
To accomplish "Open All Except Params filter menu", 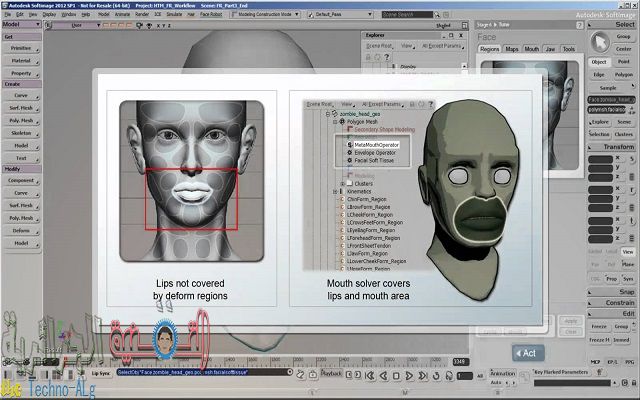I will point(443,46).
